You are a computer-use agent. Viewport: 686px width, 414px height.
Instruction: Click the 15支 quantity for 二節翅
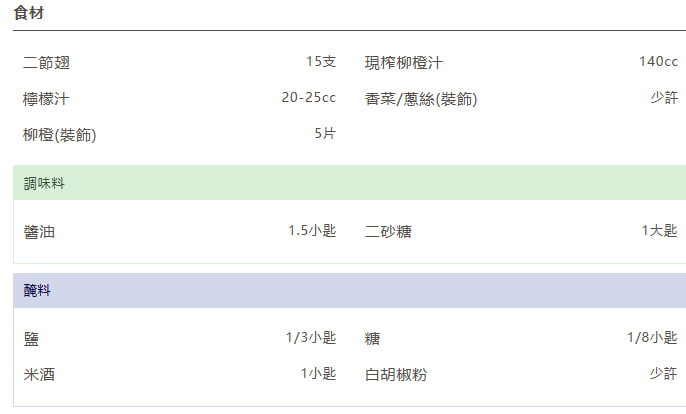(x=320, y=62)
